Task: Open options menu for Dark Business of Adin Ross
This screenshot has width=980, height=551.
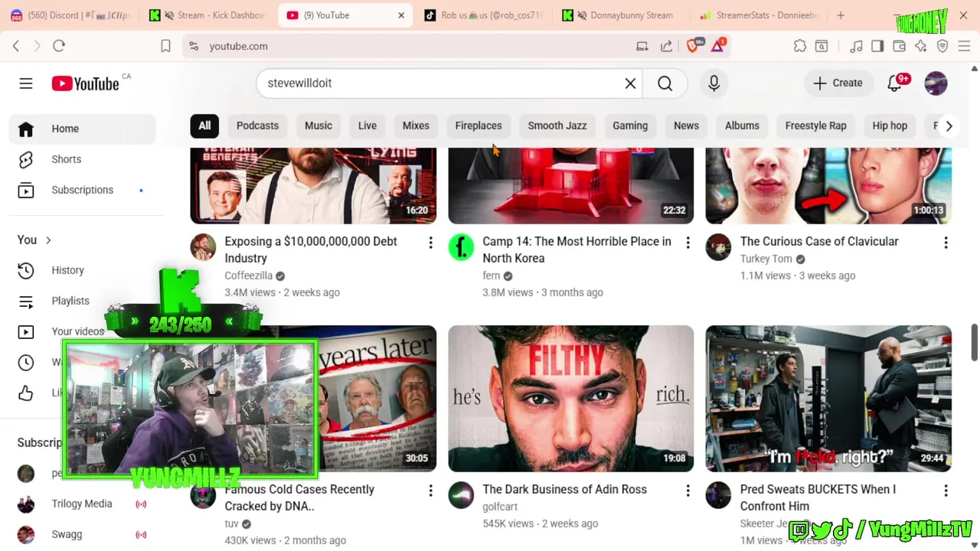Action: (688, 491)
